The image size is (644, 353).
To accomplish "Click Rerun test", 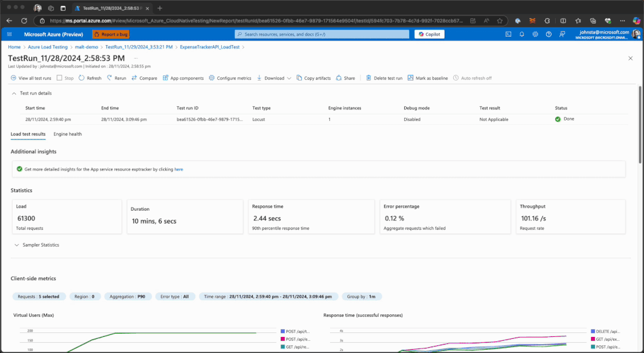I will pos(117,78).
